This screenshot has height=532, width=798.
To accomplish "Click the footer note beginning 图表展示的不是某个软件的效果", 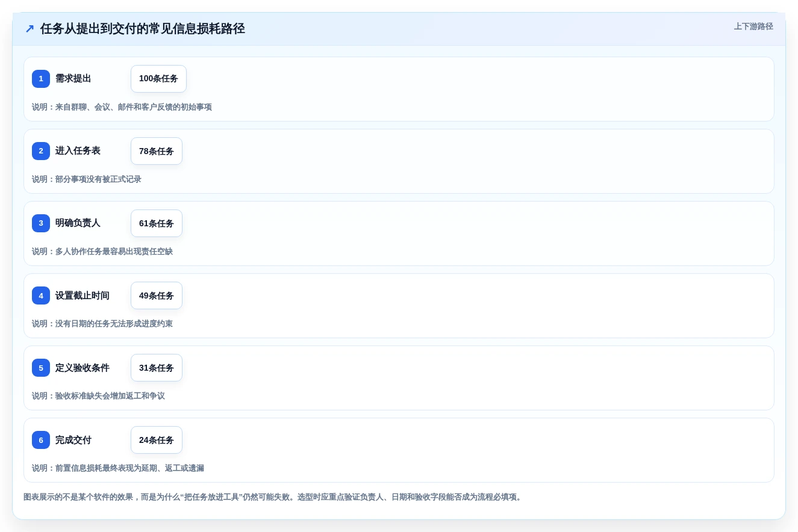I will coord(274,497).
